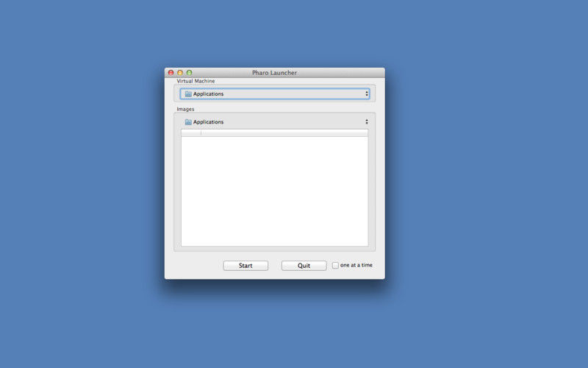Click inside the empty images list area
The height and width of the screenshot is (368, 588).
(274, 191)
